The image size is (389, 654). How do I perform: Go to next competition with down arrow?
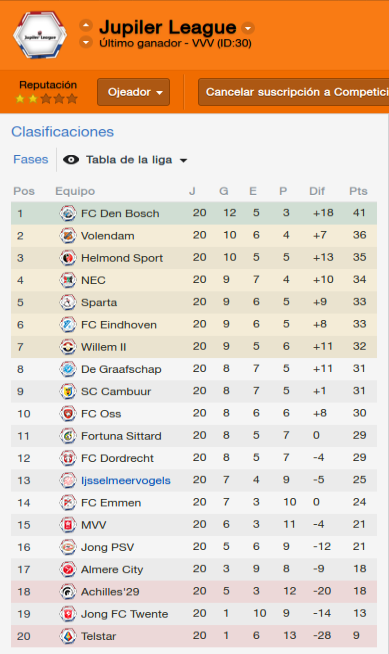pos(86,42)
